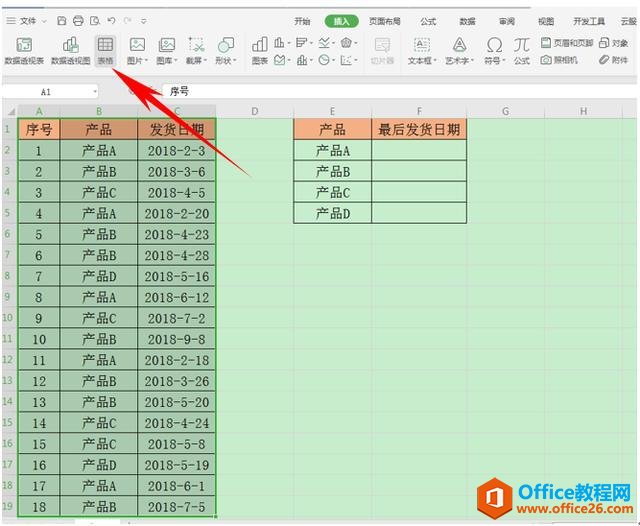Insert an 附件 attachment
The width and height of the screenshot is (640, 526).
point(613,60)
